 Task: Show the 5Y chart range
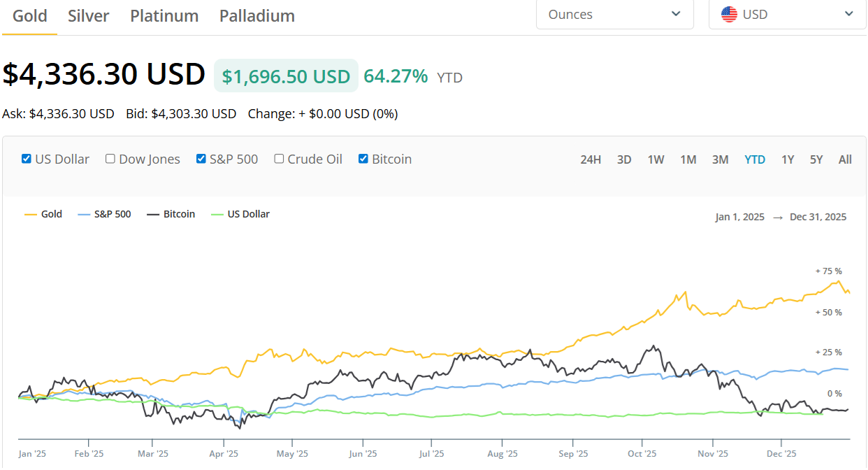[x=816, y=159]
